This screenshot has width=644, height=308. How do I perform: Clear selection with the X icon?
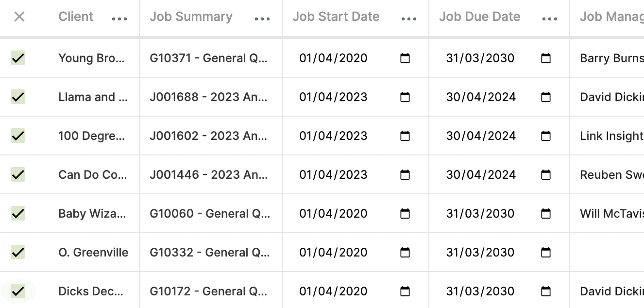[x=19, y=17]
